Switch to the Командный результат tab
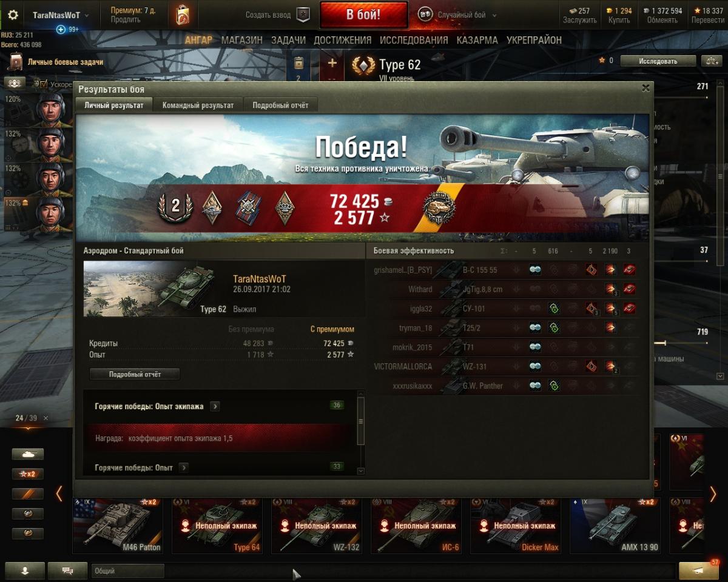This screenshot has height=582, width=728. point(198,105)
